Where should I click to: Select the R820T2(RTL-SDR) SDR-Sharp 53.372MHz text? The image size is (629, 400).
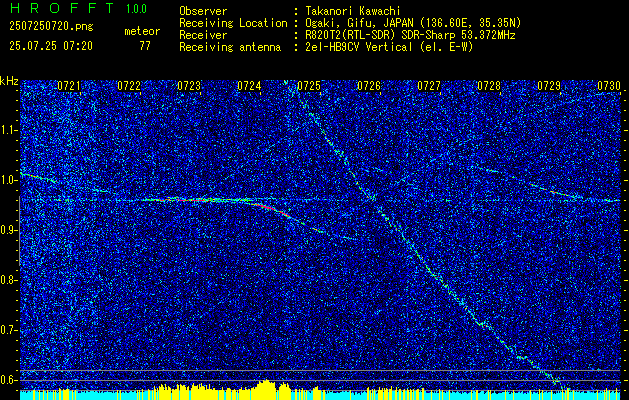pos(410,35)
